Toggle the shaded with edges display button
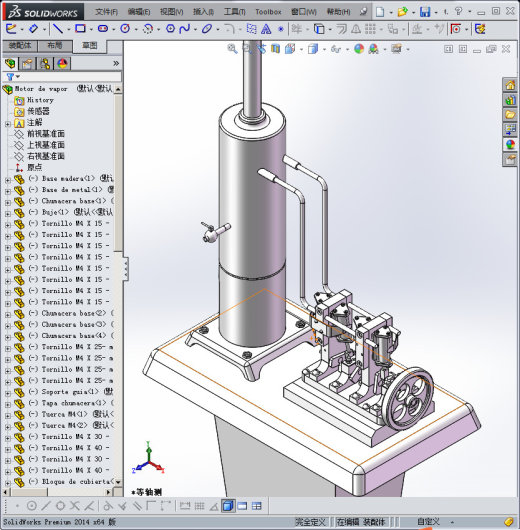Image resolution: width=520 pixels, height=530 pixels. pos(228,506)
